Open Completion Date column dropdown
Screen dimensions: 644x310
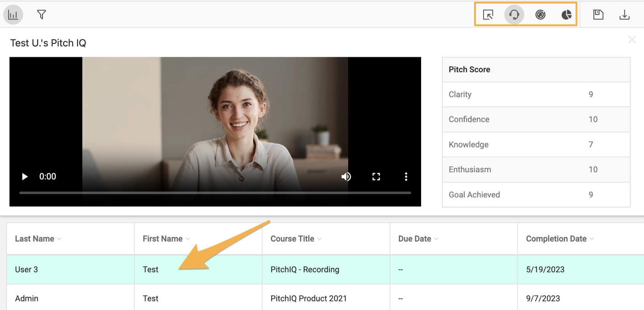592,239
